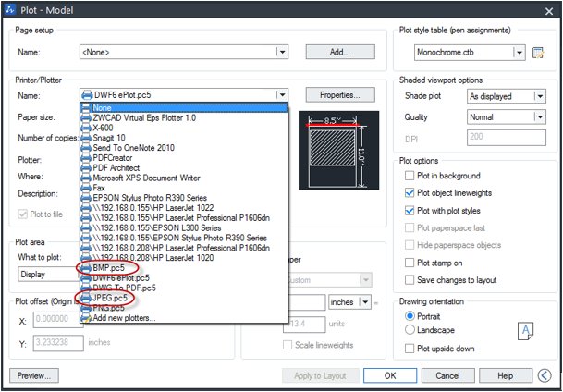Choose Microsoft XPS Document Writer
This screenshot has width=563, height=392.
pos(184,178)
